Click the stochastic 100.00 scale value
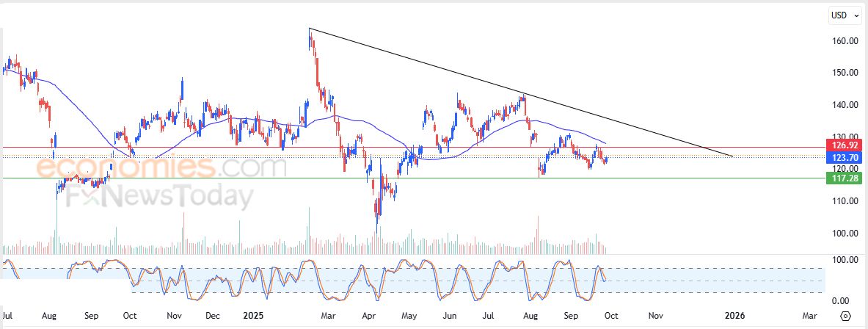The image size is (868, 329). coord(844,260)
